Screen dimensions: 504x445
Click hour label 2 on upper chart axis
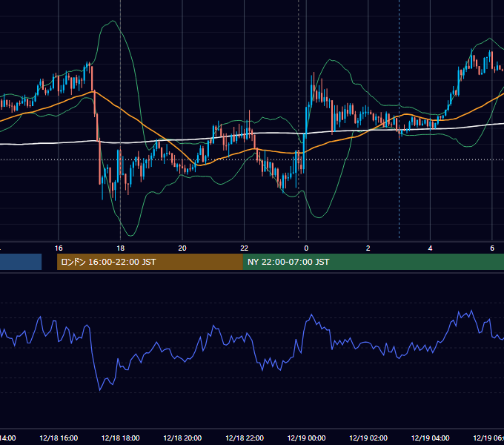tap(368, 248)
